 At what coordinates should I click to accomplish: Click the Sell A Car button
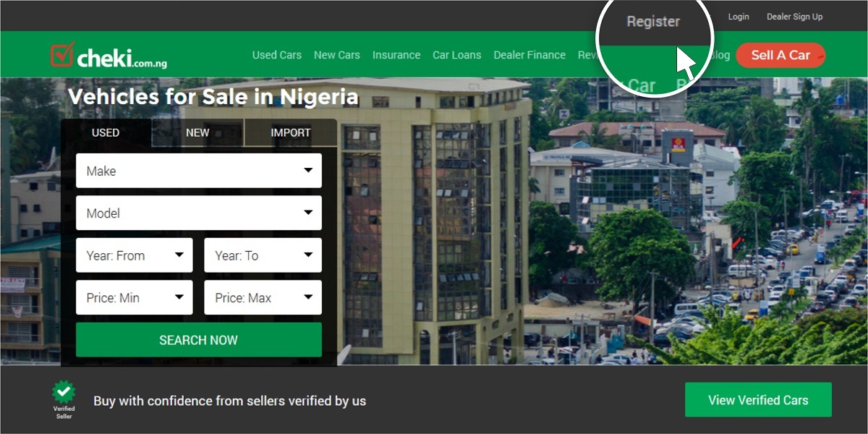coord(780,55)
